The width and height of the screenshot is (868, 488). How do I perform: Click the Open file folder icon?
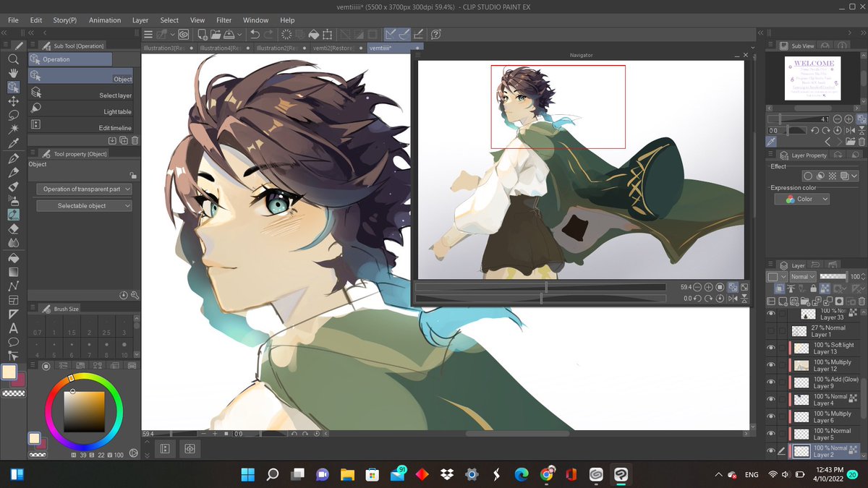[x=216, y=34]
